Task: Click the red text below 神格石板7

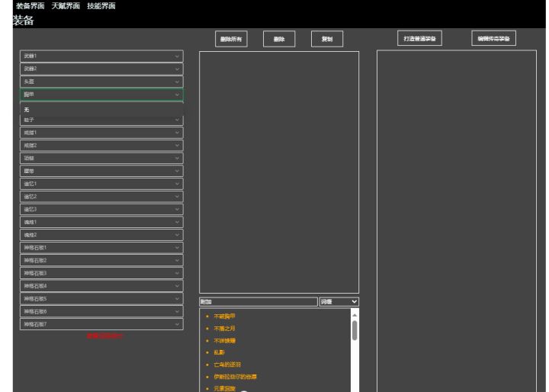Action: click(x=104, y=336)
